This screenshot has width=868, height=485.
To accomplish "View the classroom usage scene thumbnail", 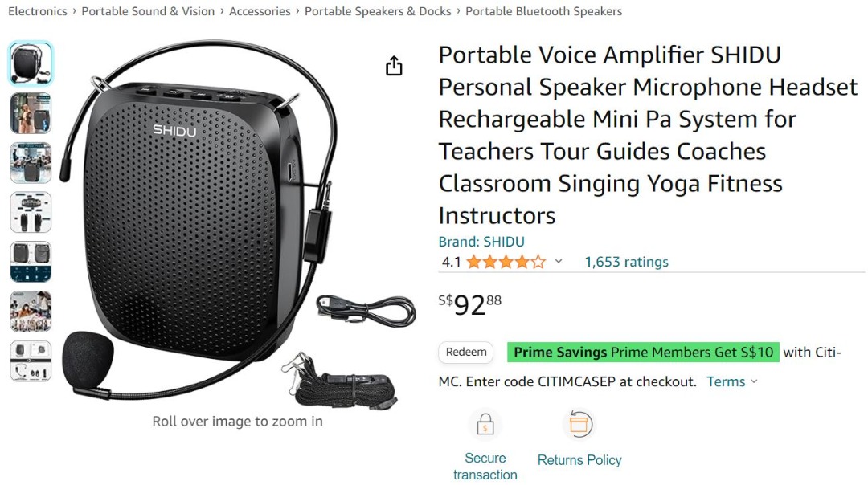I will (x=31, y=161).
